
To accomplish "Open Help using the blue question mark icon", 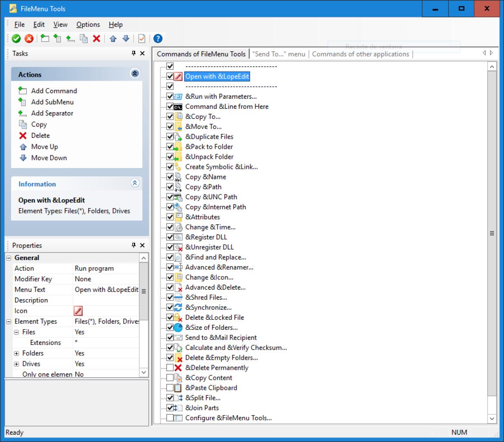I will (x=157, y=38).
